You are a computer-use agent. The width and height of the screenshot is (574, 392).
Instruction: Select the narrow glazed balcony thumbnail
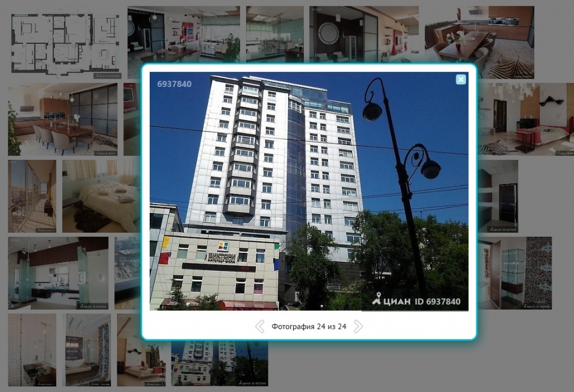pyautogui.click(x=32, y=196)
